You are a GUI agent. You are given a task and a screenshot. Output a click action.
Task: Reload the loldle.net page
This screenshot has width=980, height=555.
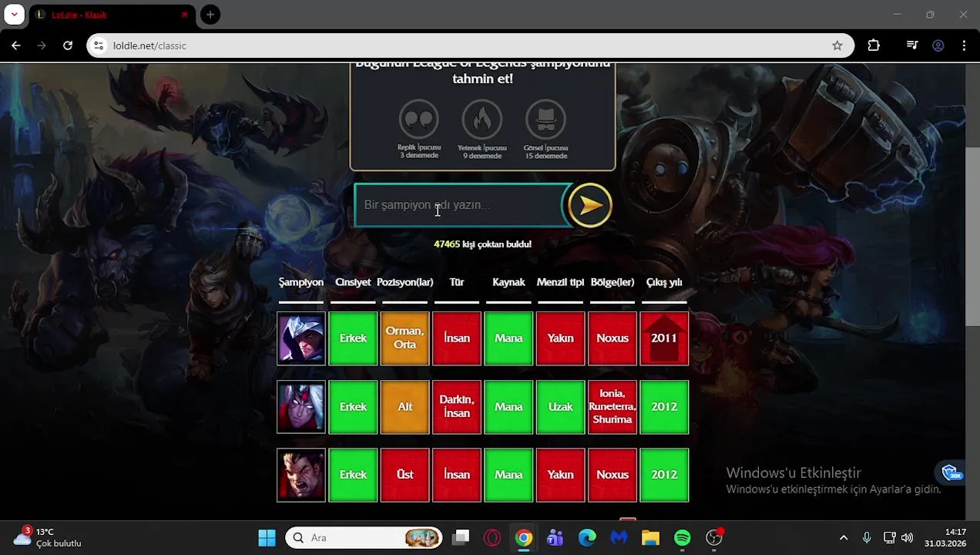[x=68, y=45]
